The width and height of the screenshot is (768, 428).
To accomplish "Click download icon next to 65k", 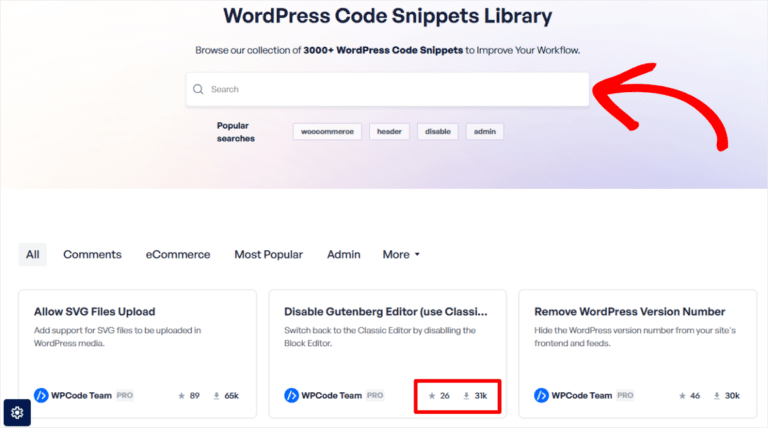I will tap(216, 396).
